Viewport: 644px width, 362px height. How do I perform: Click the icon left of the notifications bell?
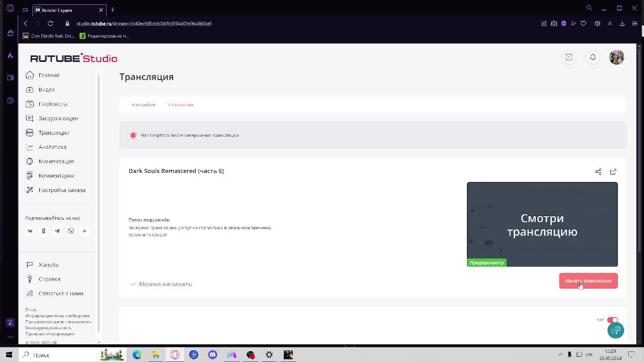(x=569, y=57)
